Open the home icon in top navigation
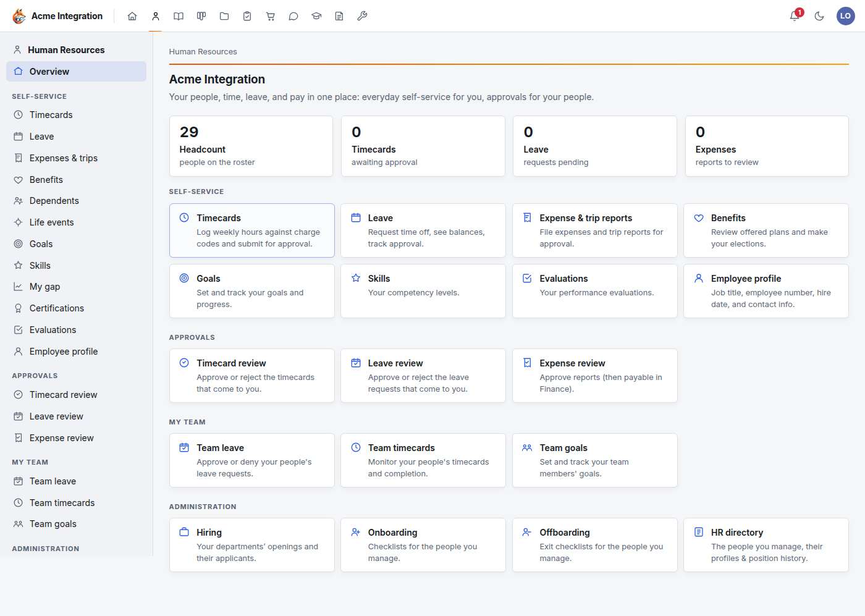 coord(132,16)
